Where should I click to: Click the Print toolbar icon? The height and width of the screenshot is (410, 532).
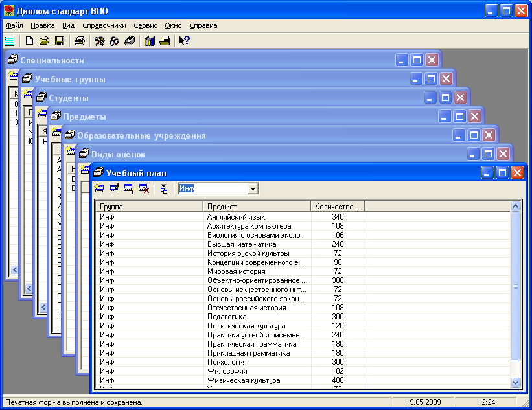79,41
